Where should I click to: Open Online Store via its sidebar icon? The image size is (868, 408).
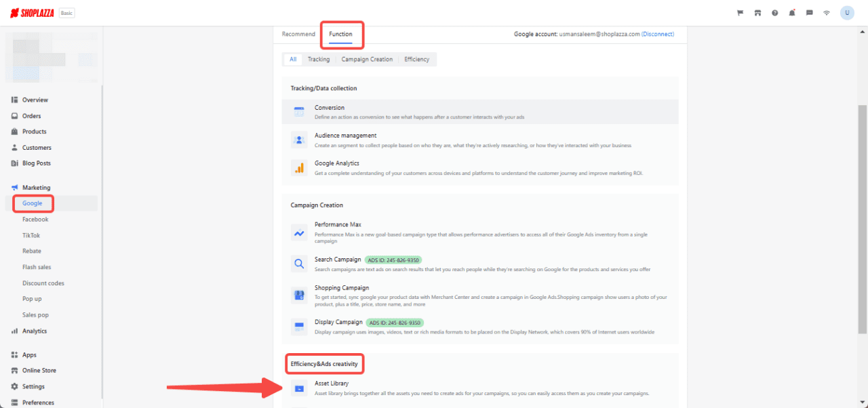coord(15,371)
